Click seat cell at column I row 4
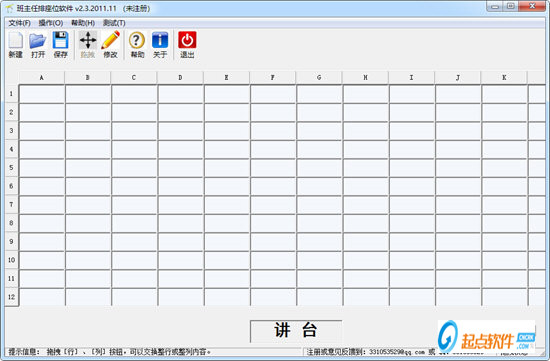Viewport: 550px width, 361px height. [412, 149]
